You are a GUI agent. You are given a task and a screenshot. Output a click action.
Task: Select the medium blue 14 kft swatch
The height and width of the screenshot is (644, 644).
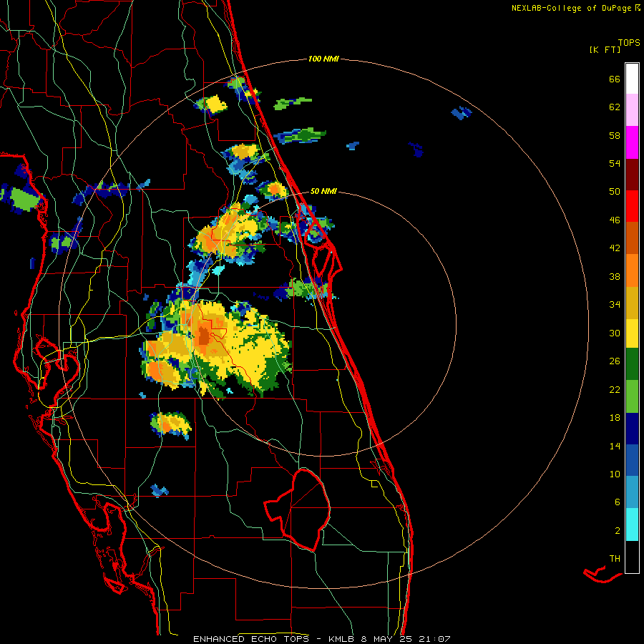click(632, 460)
